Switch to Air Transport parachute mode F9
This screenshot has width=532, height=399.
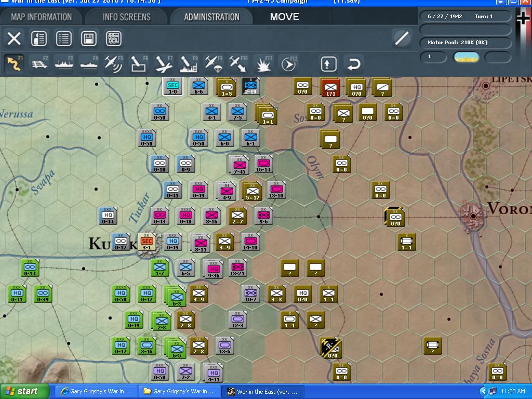214,64
